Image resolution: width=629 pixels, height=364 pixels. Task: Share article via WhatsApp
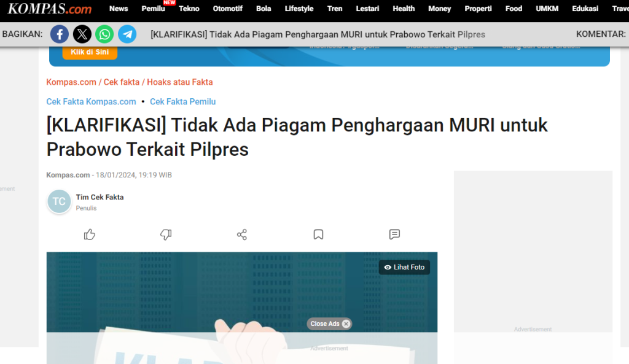coord(104,34)
